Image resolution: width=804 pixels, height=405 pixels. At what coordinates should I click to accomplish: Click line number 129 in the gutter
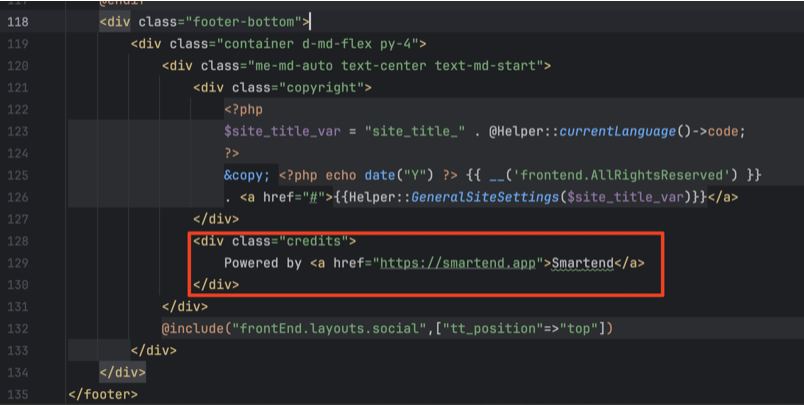pyautogui.click(x=18, y=263)
